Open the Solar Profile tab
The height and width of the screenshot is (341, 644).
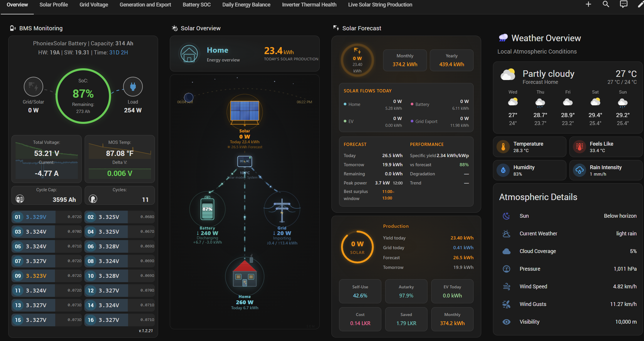pos(53,5)
